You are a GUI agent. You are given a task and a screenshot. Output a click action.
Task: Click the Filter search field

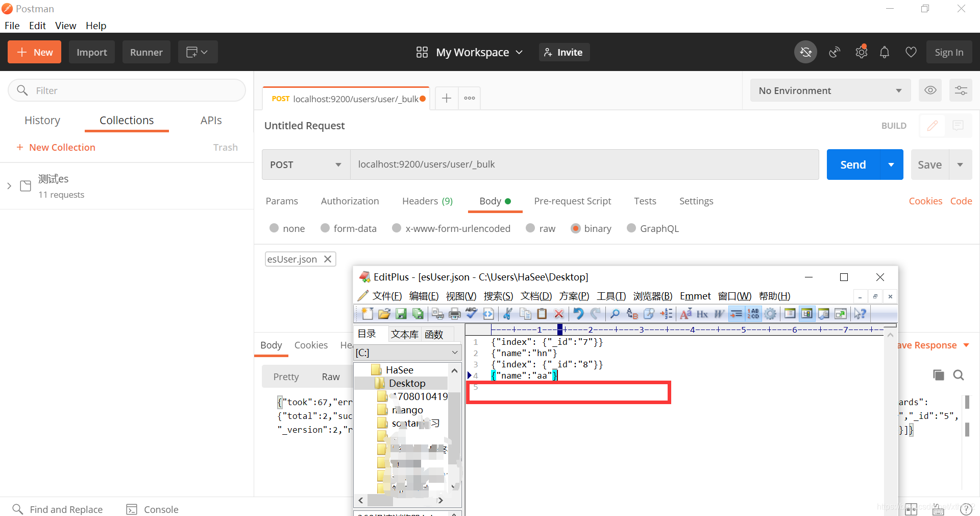point(127,90)
